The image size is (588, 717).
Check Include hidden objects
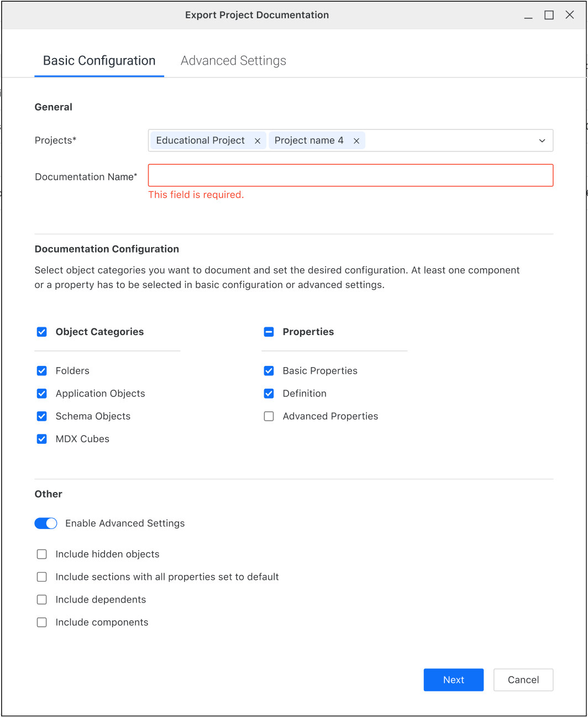42,554
